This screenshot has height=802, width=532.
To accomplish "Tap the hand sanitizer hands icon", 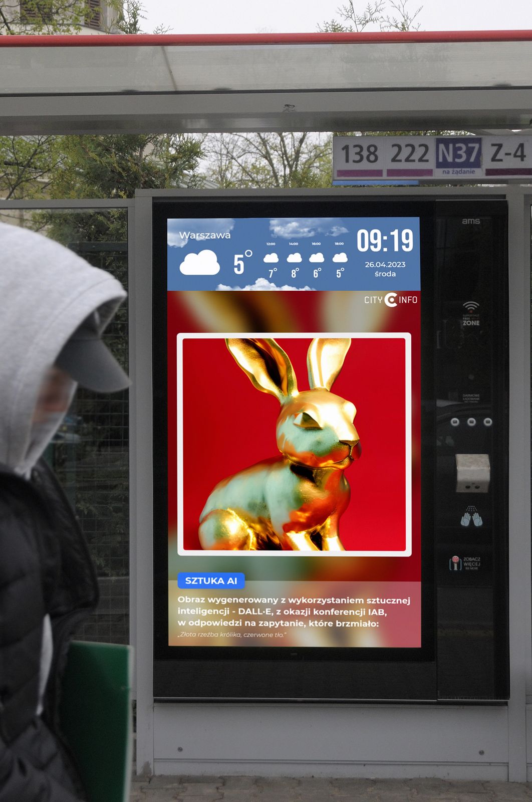I will coord(471,517).
